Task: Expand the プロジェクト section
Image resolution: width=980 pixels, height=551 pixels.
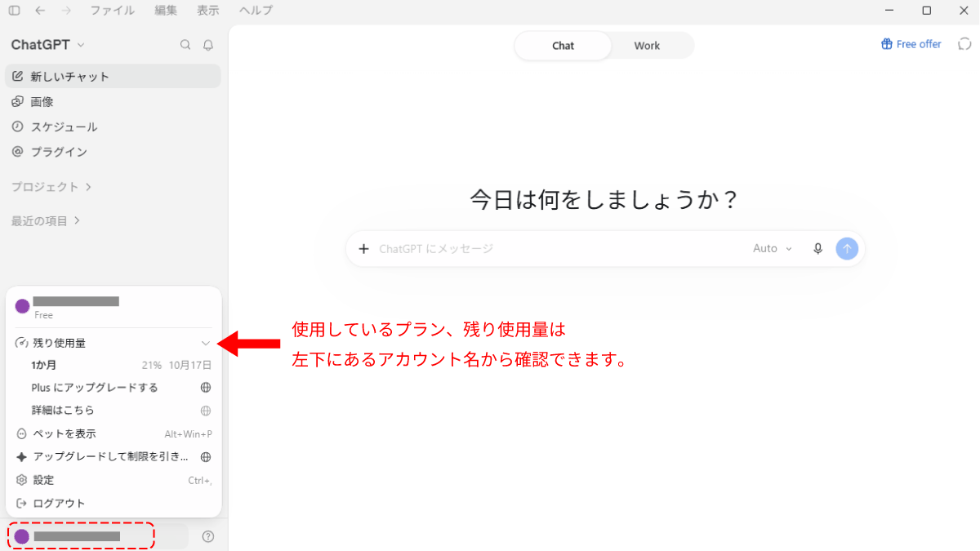Action: pos(51,187)
